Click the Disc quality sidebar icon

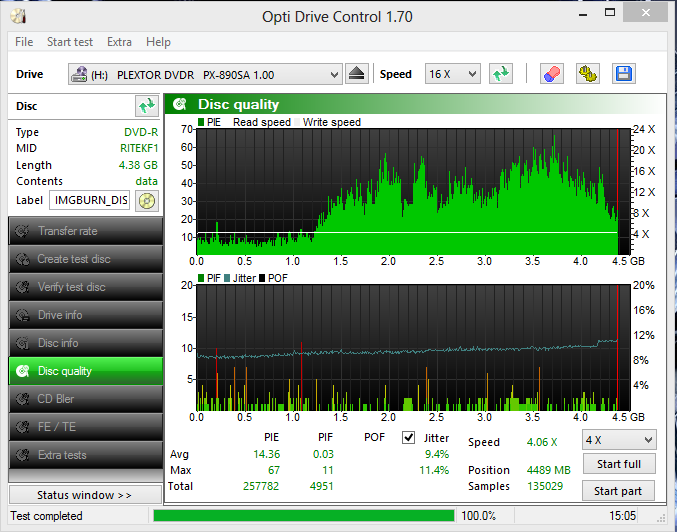pyautogui.click(x=22, y=371)
